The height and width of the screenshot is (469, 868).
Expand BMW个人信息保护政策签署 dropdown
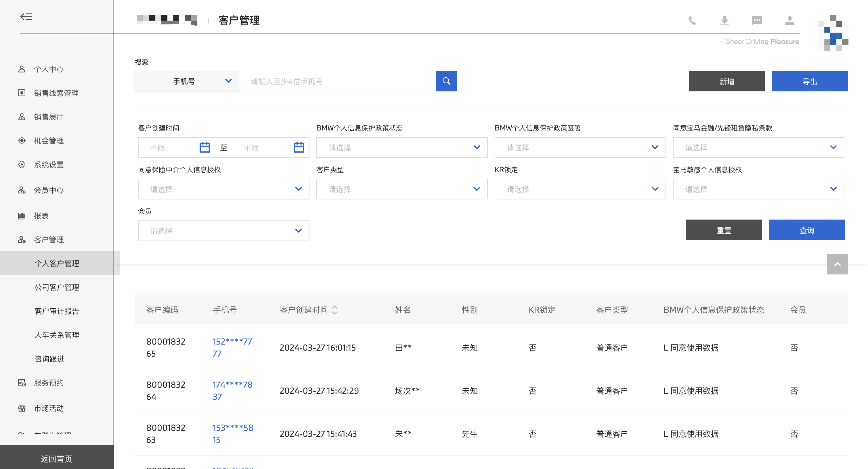(x=580, y=147)
